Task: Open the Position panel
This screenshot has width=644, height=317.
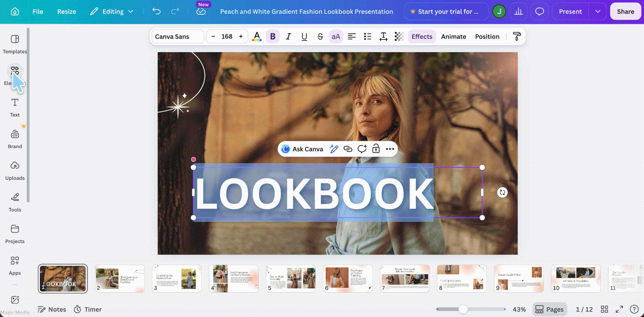Action: click(x=487, y=37)
